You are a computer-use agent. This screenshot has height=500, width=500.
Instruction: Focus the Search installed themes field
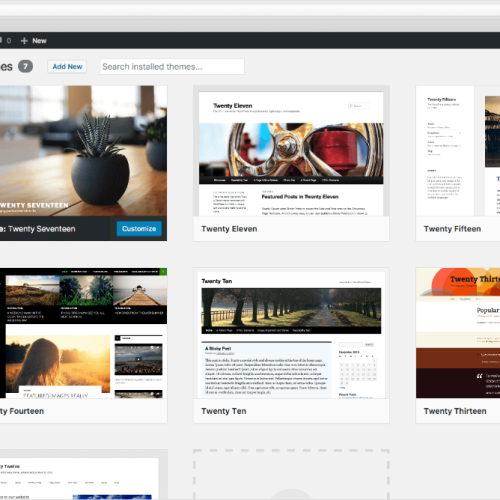[172, 67]
